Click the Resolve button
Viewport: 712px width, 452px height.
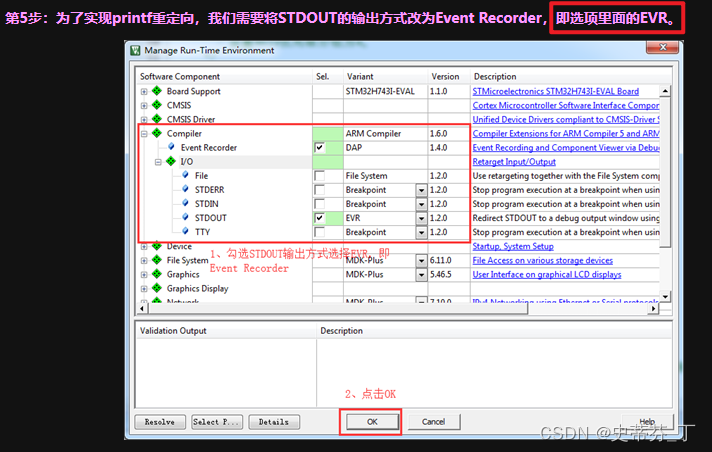(160, 422)
